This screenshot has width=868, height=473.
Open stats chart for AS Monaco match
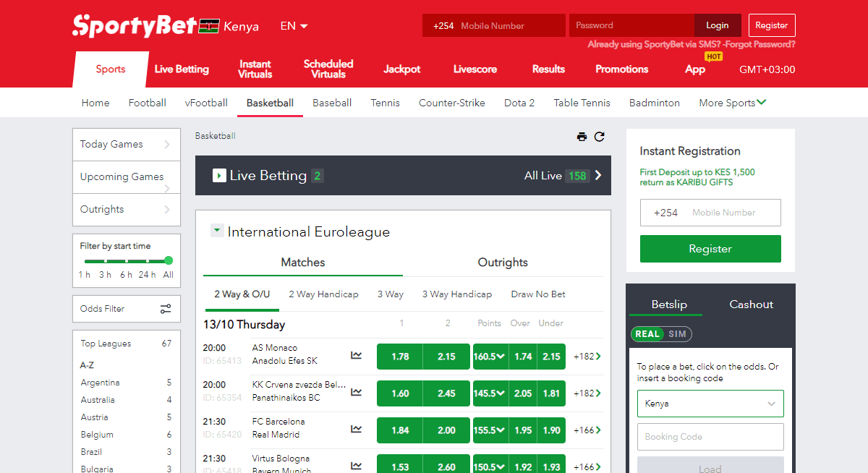[356, 355]
